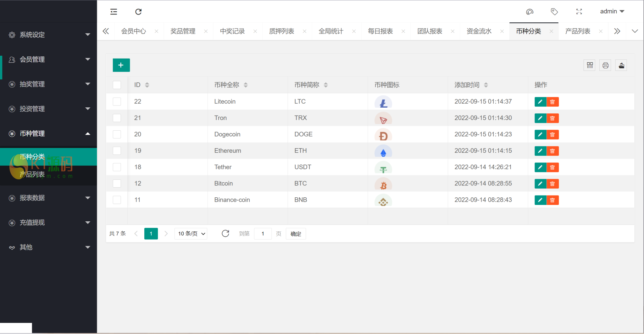The width and height of the screenshot is (644, 334).
Task: Click the fullscreen toggle icon
Action: pyautogui.click(x=579, y=12)
